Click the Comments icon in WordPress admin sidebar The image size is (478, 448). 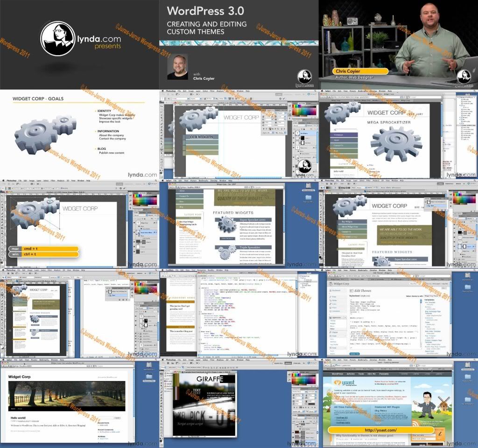click(x=330, y=311)
